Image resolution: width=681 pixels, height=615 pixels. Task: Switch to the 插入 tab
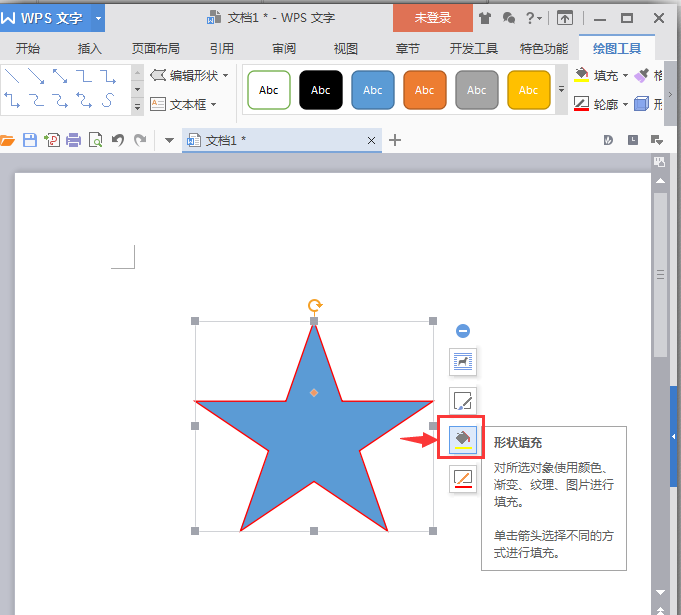(x=90, y=48)
